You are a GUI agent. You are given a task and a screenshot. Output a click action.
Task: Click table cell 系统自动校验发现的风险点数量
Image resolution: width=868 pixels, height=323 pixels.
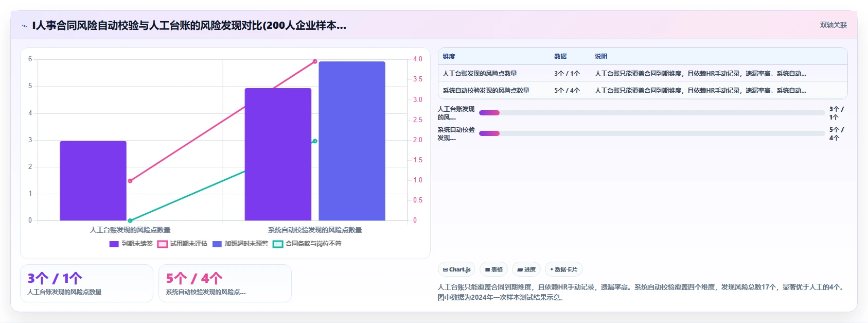pos(486,91)
